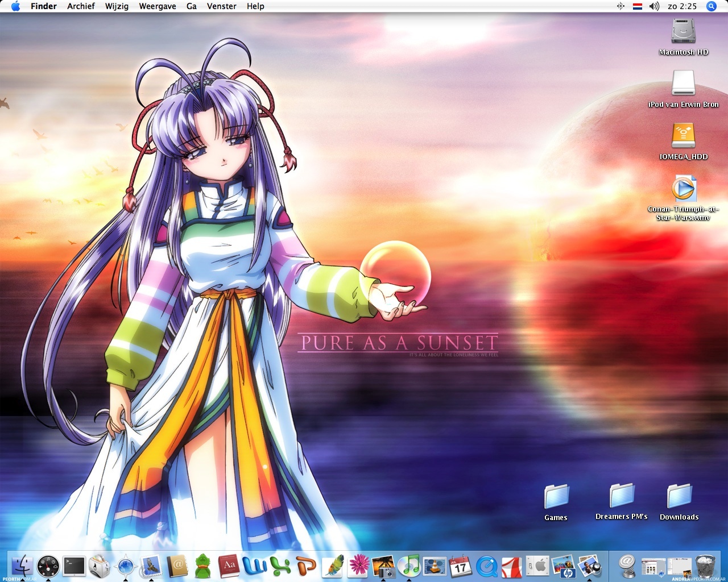Open the Archief menu
Screen dimensions: 728x582
pyautogui.click(x=81, y=6)
